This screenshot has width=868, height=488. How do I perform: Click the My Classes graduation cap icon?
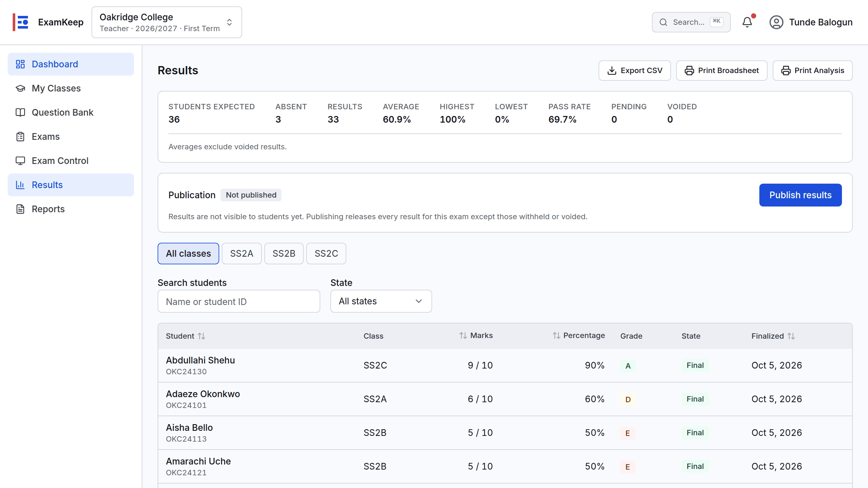click(20, 88)
